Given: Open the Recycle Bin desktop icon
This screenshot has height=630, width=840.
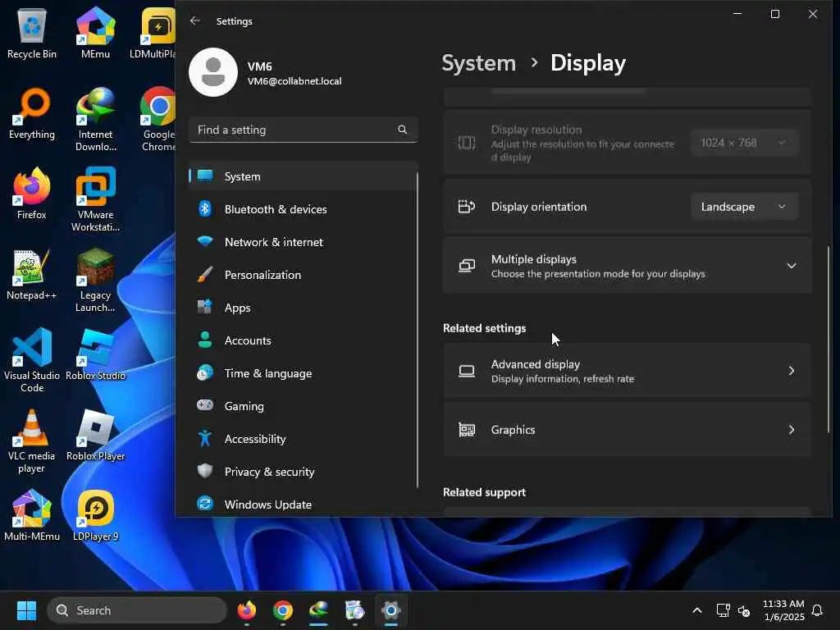Looking at the screenshot, I should (32, 33).
